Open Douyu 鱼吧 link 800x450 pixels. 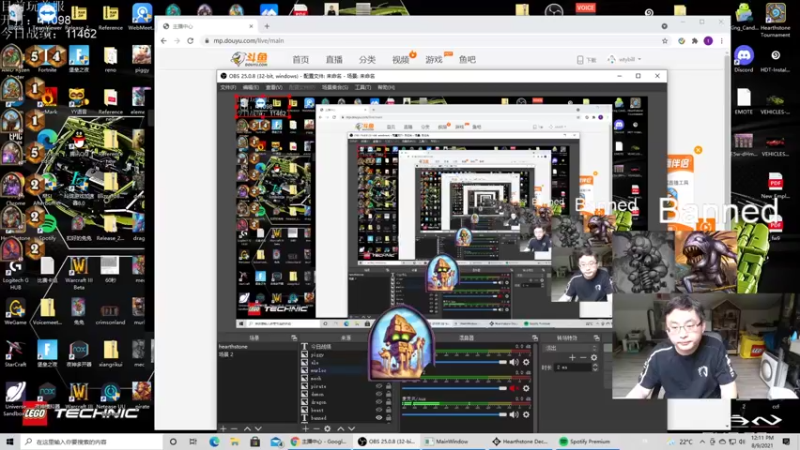pos(467,60)
